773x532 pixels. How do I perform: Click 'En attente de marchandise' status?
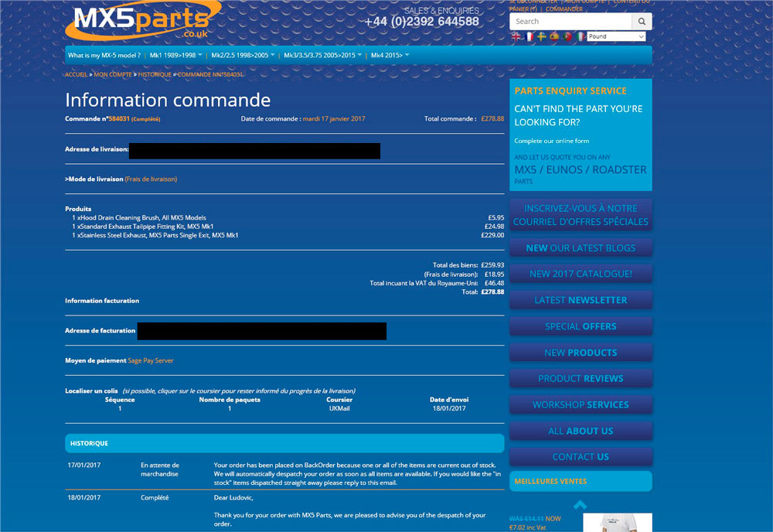click(160, 469)
